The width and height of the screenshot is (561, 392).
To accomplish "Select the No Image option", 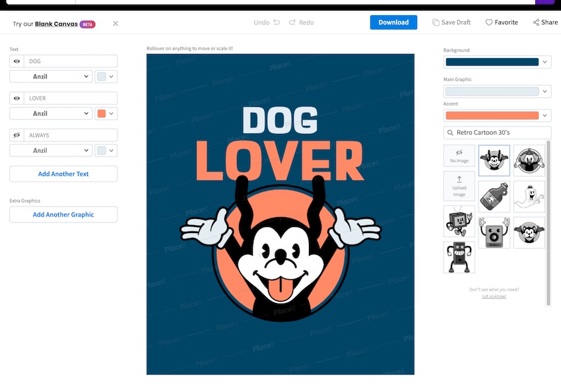I will [459, 156].
